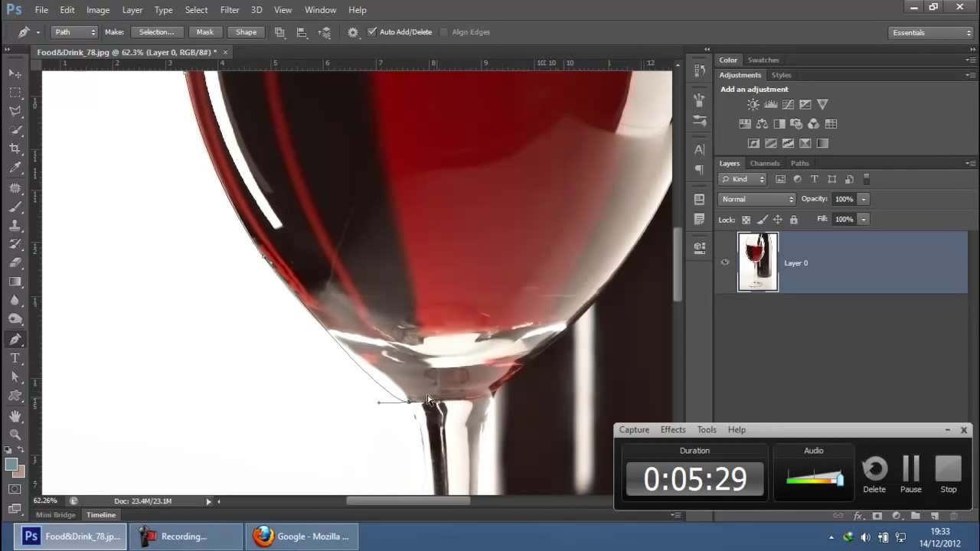The image size is (980, 551).
Task: Open the Normal blend mode dropdown
Action: (x=757, y=199)
